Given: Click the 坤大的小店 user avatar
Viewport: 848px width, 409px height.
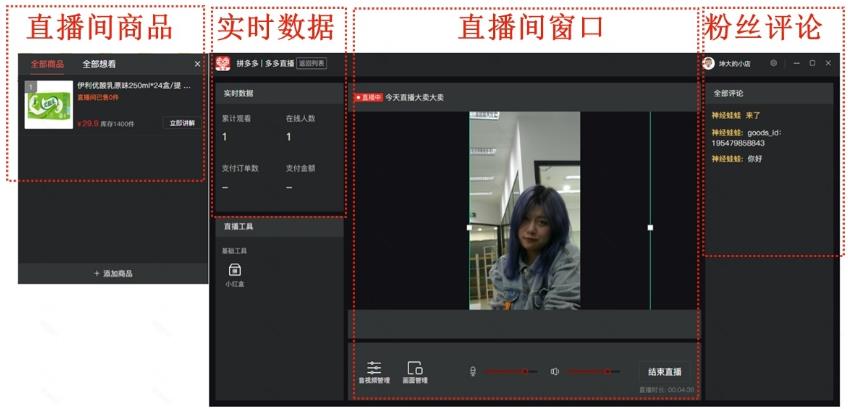Looking at the screenshot, I should point(708,63).
